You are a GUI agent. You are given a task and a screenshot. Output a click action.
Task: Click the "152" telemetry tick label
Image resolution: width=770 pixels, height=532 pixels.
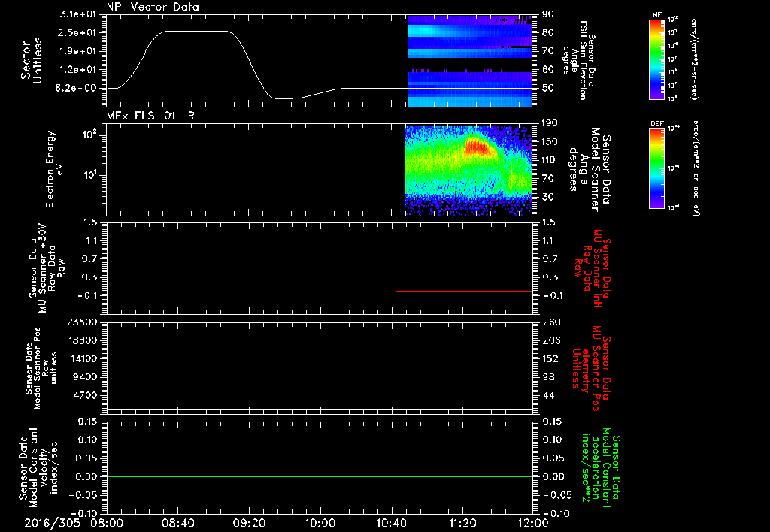(x=550, y=358)
